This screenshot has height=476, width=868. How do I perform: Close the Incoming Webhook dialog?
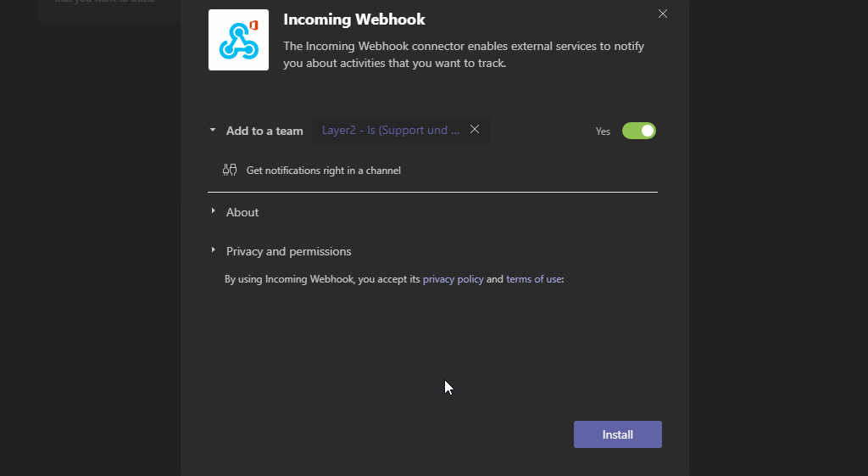pos(663,14)
